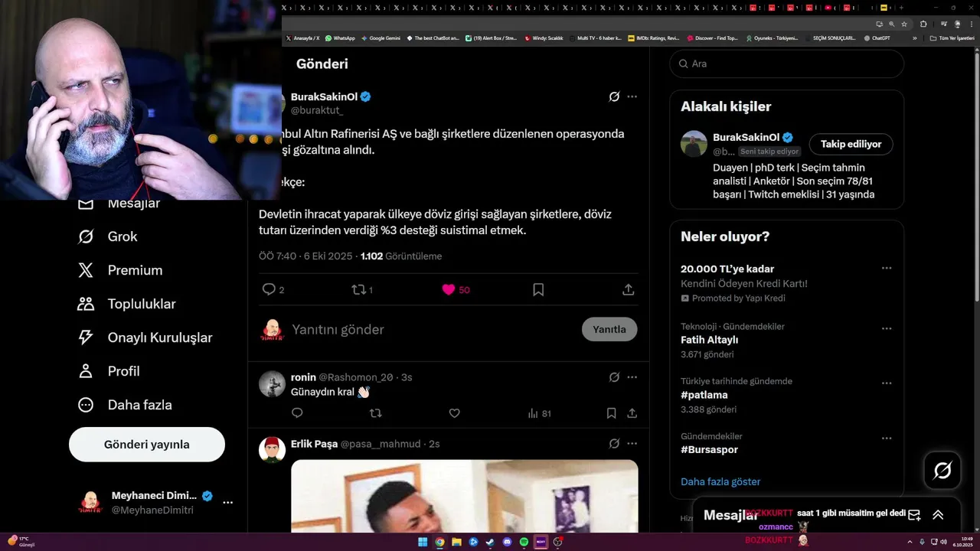The width and height of the screenshot is (980, 551).
Task: Open options for Fatih Altaylı trend
Action: pos(886,328)
